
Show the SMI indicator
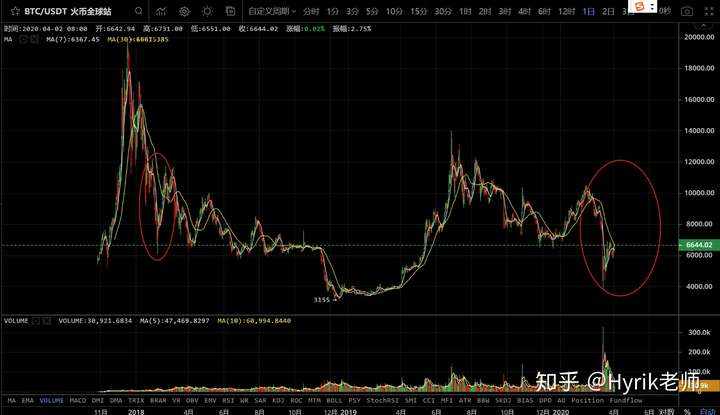click(x=411, y=400)
